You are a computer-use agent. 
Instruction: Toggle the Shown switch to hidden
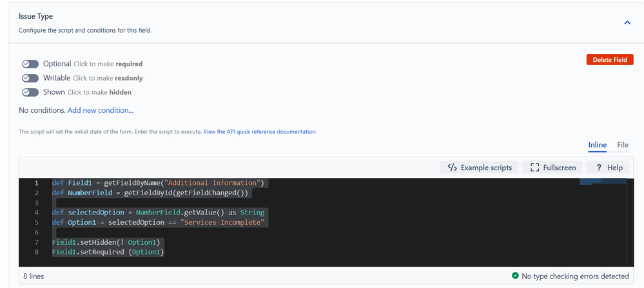pyautogui.click(x=30, y=92)
